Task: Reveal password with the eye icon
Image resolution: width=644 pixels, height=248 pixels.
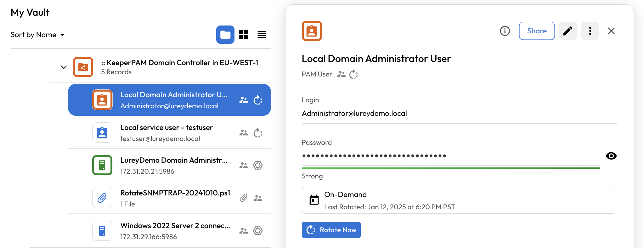Action: (x=611, y=156)
